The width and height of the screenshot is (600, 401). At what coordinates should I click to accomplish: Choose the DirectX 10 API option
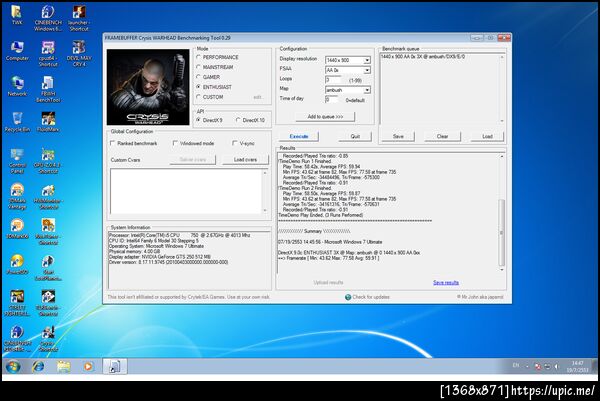[238, 120]
